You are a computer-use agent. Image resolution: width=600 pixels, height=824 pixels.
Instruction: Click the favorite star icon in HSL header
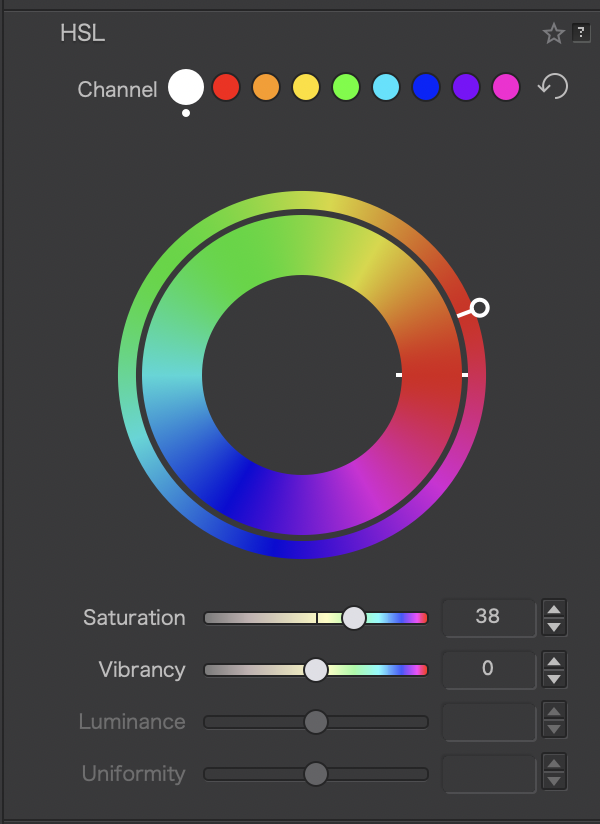[553, 34]
